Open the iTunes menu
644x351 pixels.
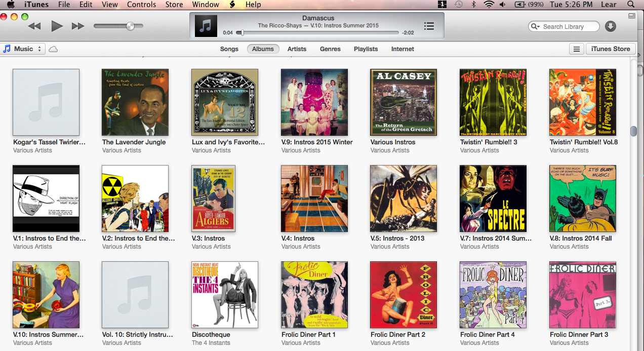tap(36, 5)
